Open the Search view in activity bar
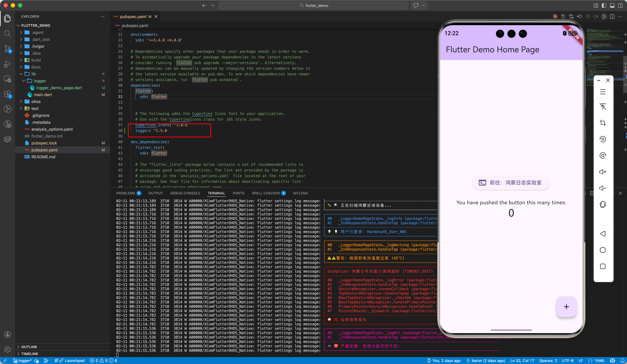Viewport: 627px width, 364px height. coord(8,33)
